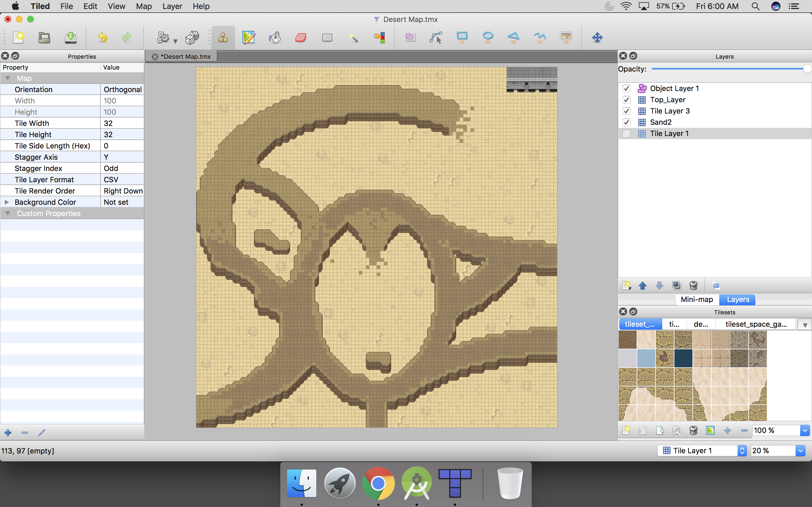The width and height of the screenshot is (812, 507).
Task: Open the tileset tabs overflow dropdown
Action: tap(805, 324)
